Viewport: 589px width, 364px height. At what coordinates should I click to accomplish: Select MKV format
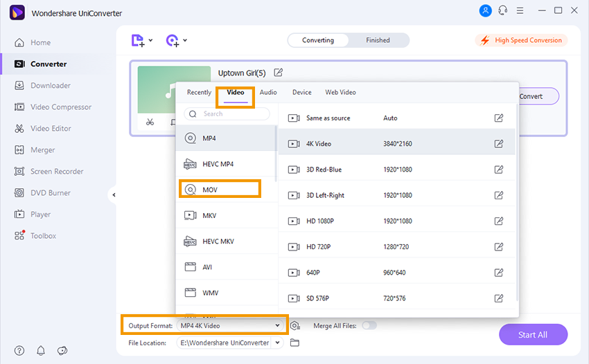pos(227,215)
